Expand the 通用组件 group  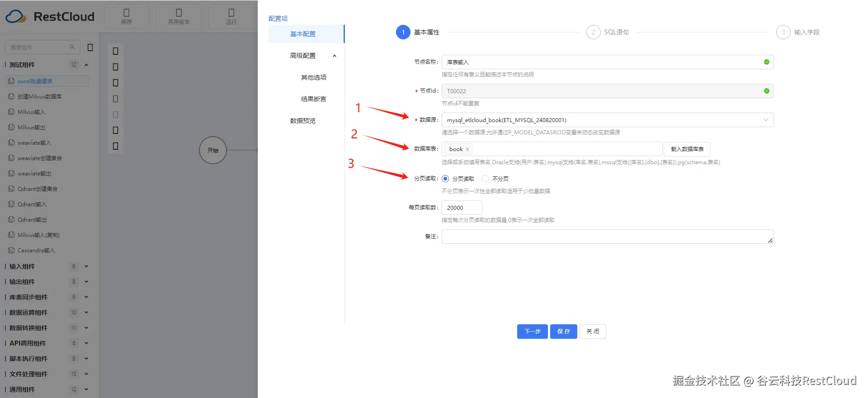tap(86, 389)
